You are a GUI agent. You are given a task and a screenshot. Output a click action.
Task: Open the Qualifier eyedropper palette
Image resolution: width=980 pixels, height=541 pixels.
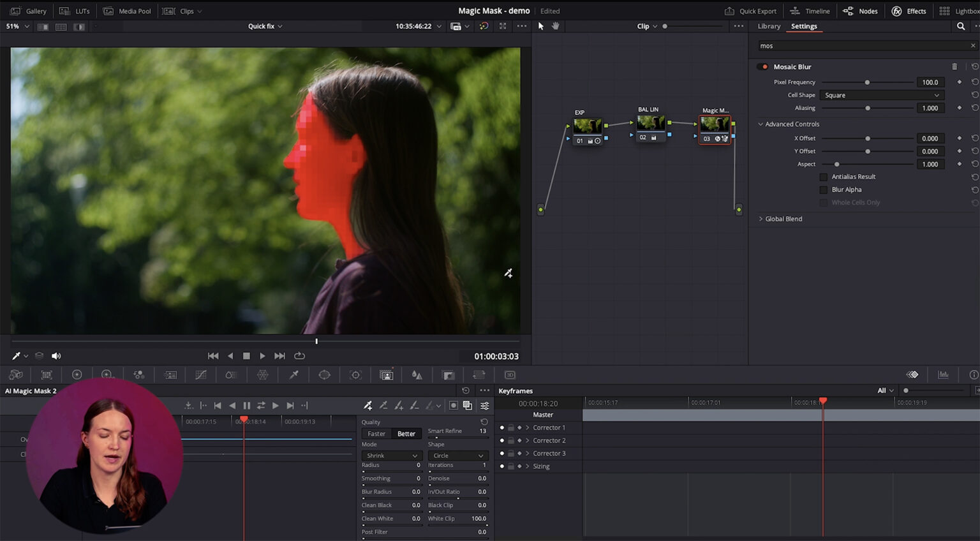[293, 374]
